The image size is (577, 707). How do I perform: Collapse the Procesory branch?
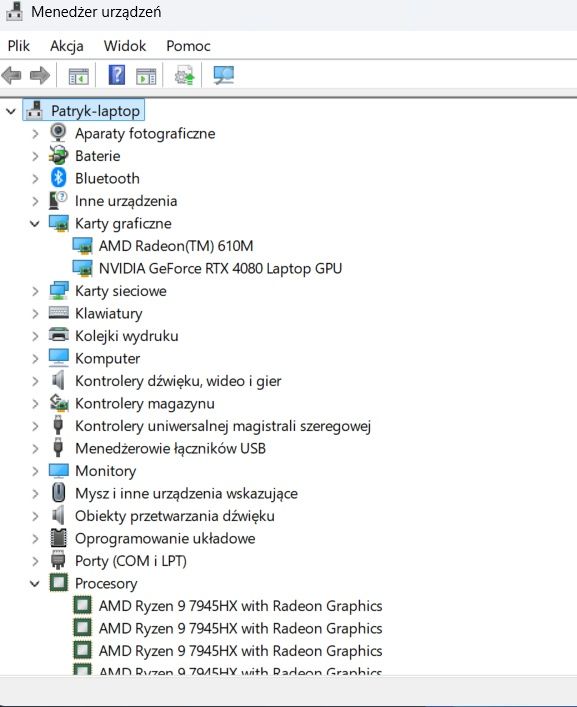(35, 583)
